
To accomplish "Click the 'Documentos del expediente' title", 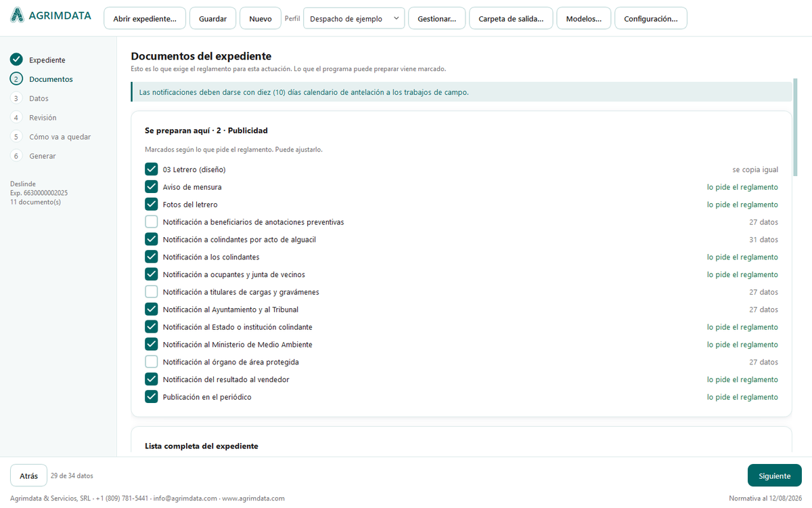I will pos(201,56).
